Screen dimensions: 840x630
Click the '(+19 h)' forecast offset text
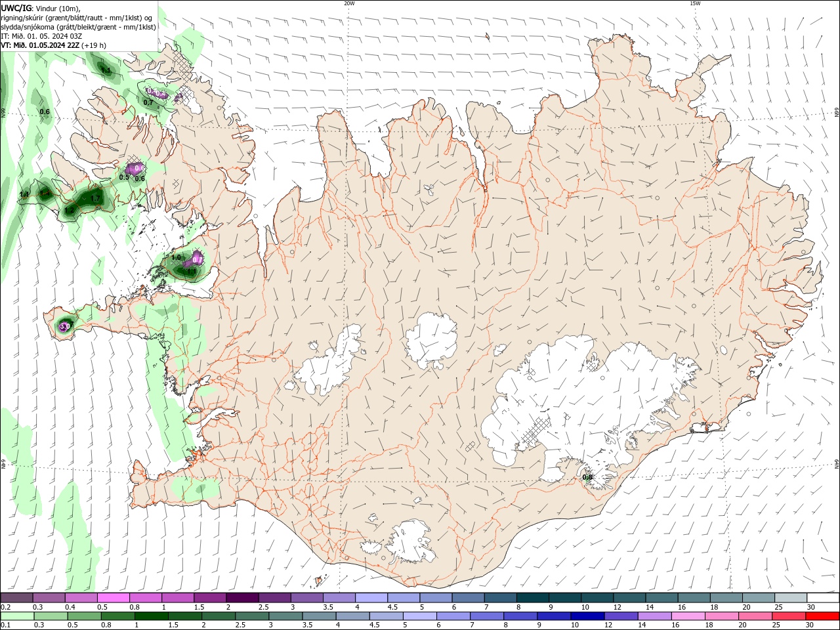coord(94,45)
